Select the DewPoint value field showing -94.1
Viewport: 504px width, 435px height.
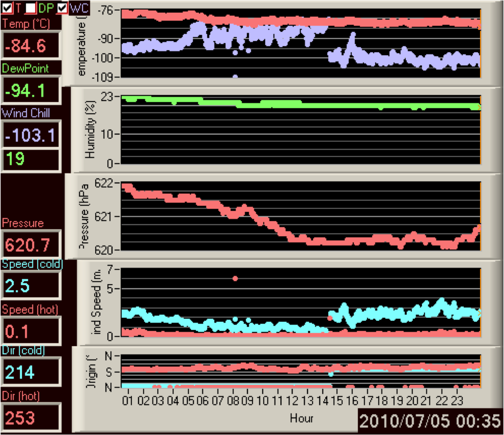click(x=30, y=91)
